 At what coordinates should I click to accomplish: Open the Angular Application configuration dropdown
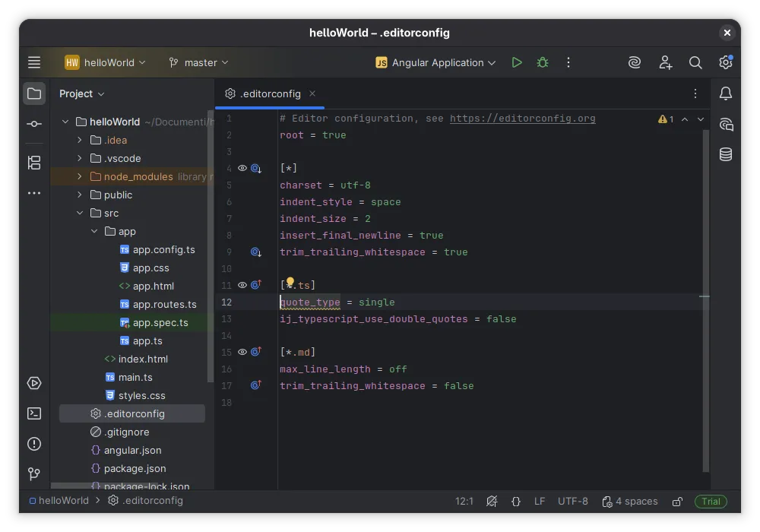pos(436,62)
